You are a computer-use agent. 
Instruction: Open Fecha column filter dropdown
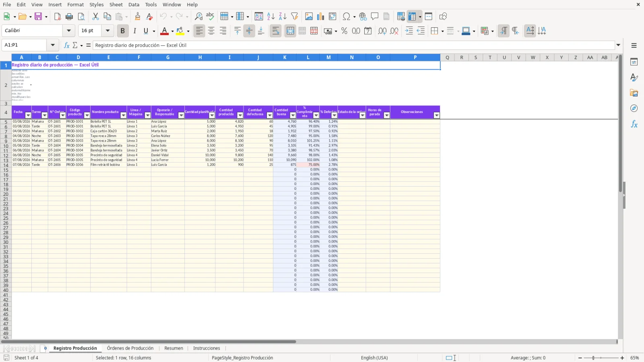pyautogui.click(x=28, y=115)
